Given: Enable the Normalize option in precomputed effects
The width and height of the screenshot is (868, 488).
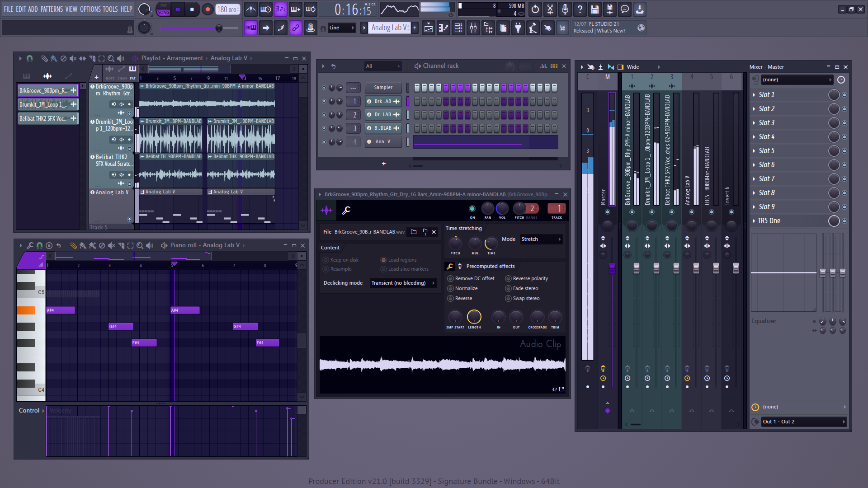Looking at the screenshot, I should click(x=450, y=288).
